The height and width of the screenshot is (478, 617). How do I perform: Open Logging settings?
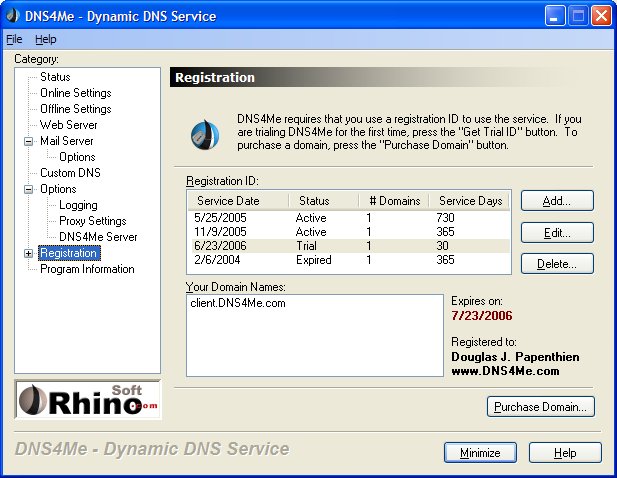[x=78, y=205]
